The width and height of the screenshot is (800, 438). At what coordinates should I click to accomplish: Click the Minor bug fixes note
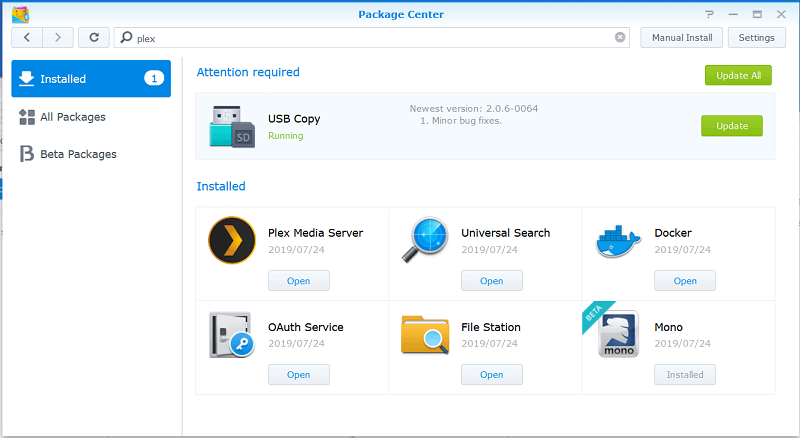click(461, 121)
